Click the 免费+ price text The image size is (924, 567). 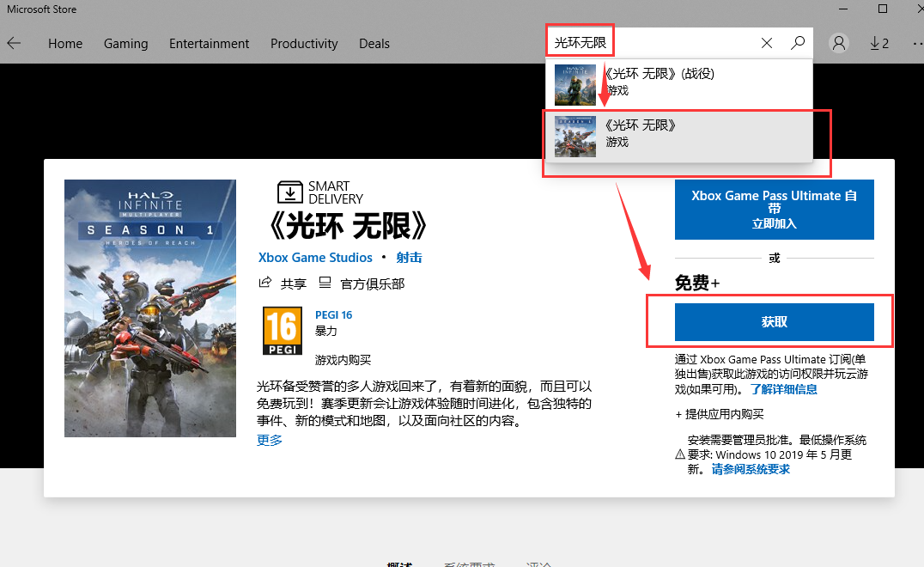pyautogui.click(x=697, y=283)
